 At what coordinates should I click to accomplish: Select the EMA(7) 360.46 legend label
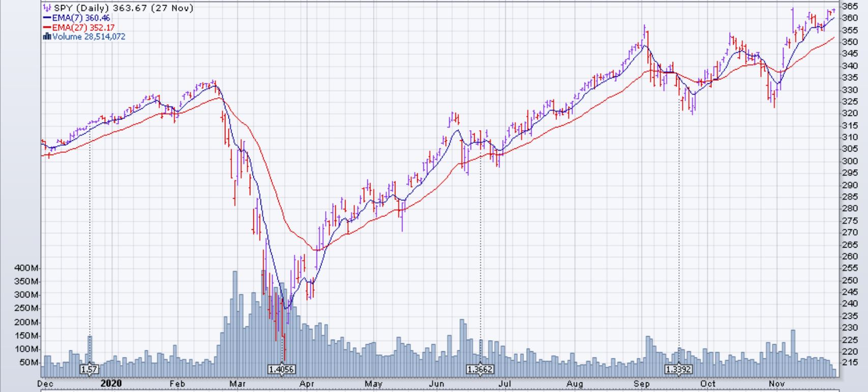tap(81, 18)
